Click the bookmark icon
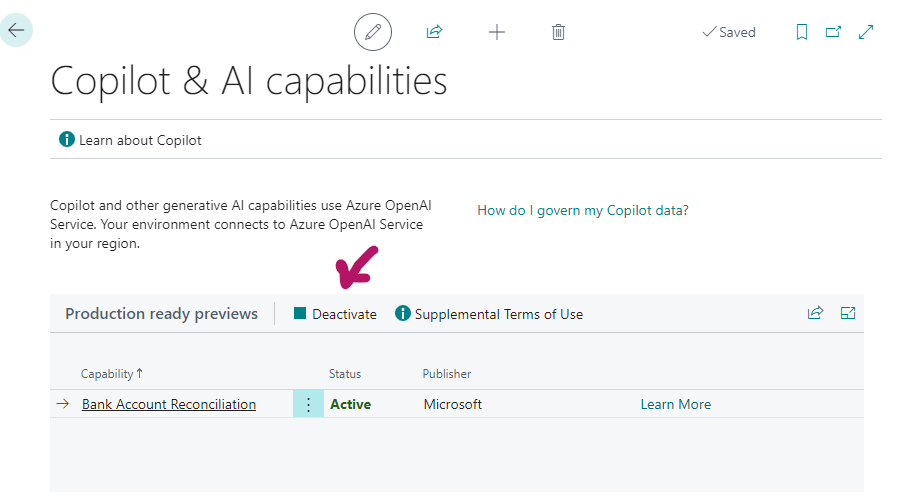 click(x=801, y=32)
